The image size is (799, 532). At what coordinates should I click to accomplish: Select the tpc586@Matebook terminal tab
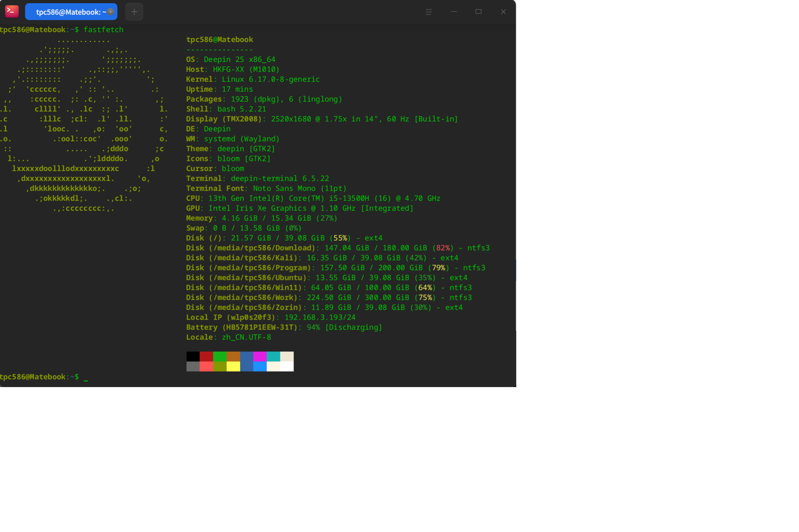[71, 12]
